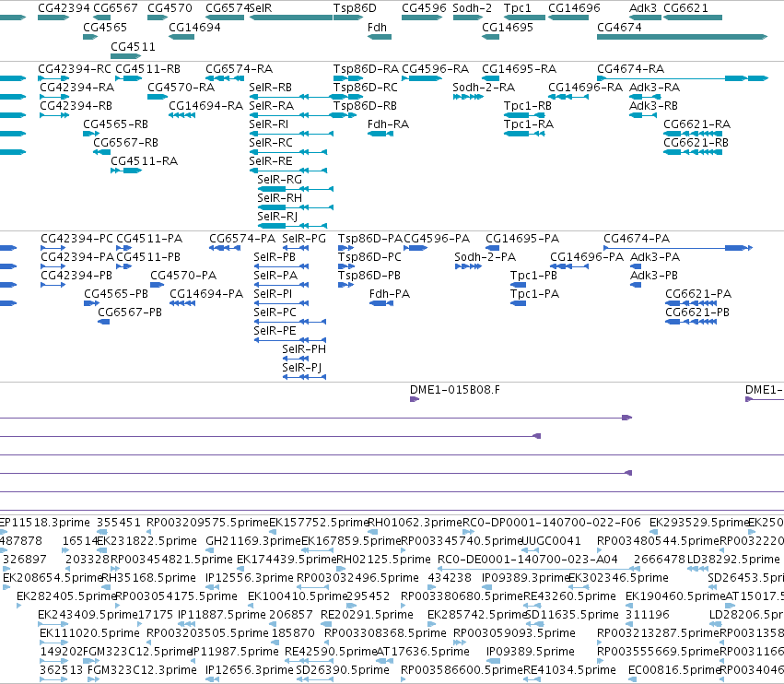Select transcript CG6567-RB label
Screen dimensions: 784x684
click(125, 143)
